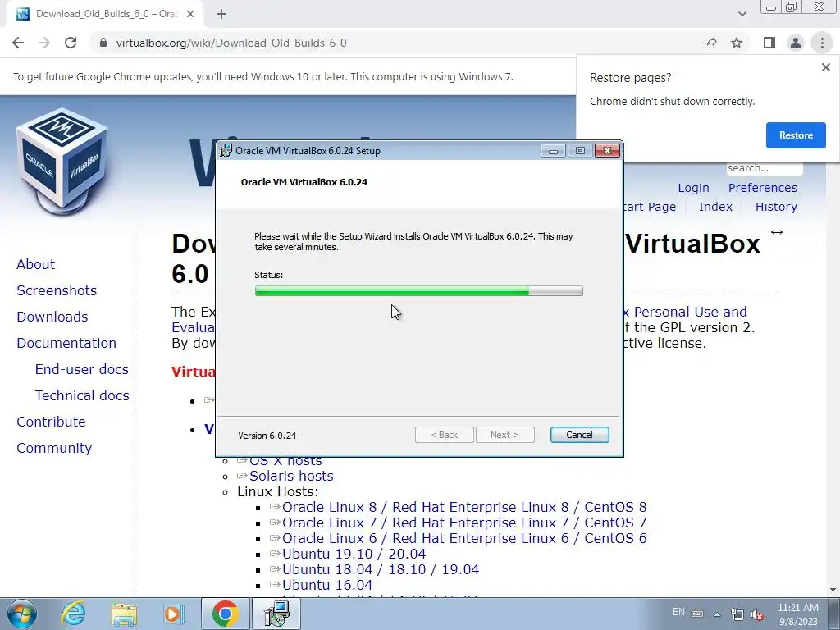Open the taskbar clock and date

[x=797, y=614]
